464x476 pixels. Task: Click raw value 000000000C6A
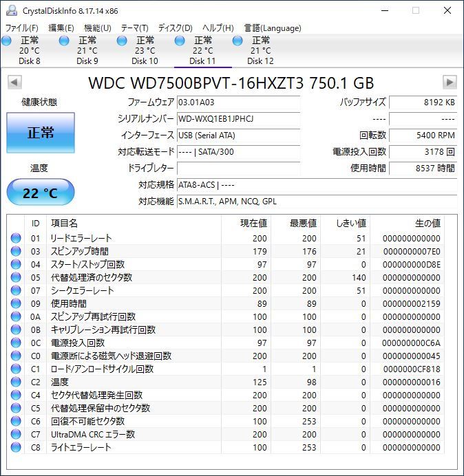point(411,343)
